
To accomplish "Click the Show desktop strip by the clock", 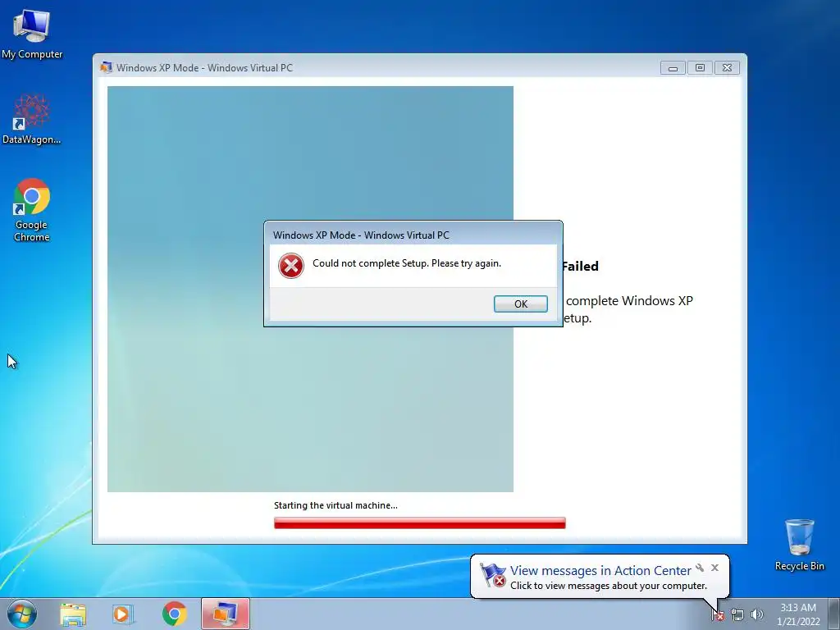I will (x=834, y=614).
